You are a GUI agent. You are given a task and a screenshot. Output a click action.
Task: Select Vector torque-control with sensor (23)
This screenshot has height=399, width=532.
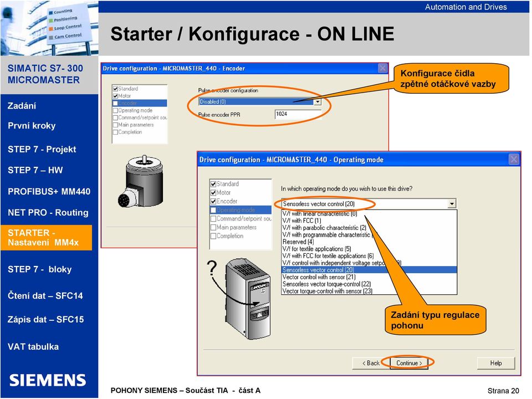[369, 291]
